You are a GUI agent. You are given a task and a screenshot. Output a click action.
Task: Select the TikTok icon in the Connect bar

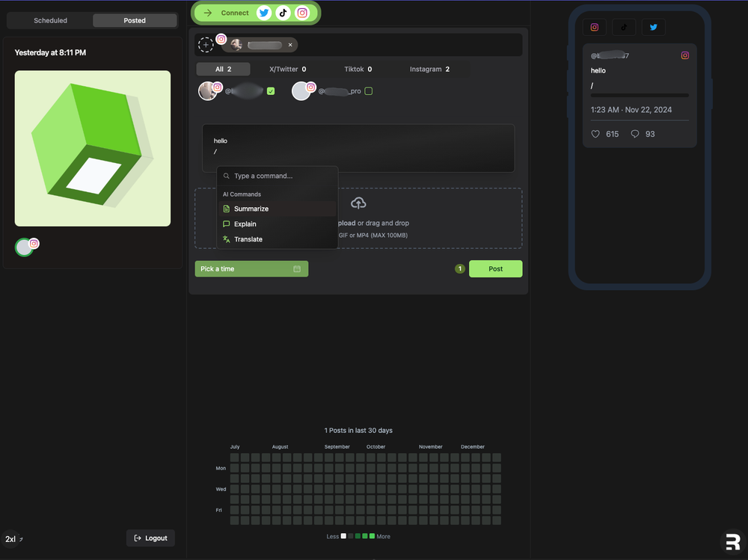coord(283,13)
